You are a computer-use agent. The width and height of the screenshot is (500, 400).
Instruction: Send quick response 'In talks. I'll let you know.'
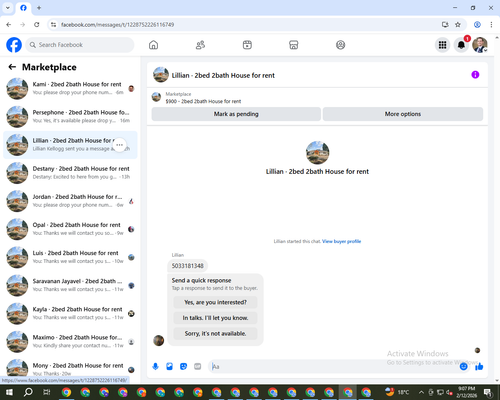215,318
